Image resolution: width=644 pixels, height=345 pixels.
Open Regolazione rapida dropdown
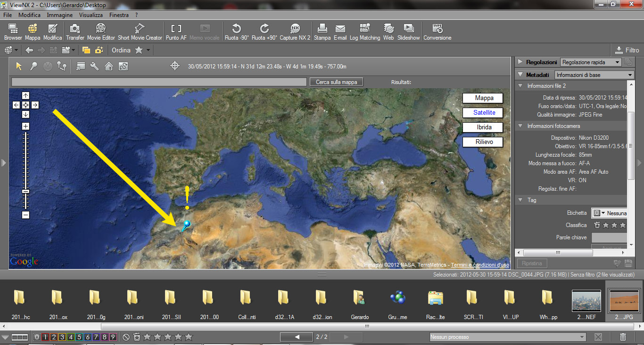click(x=591, y=62)
